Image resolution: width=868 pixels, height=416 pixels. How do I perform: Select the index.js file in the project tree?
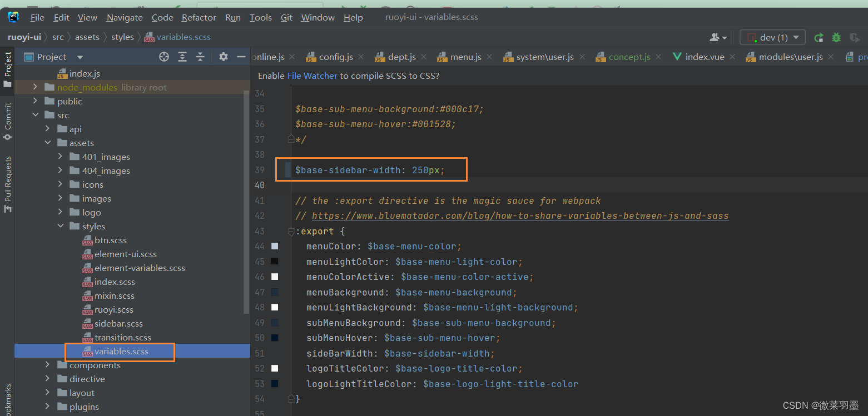pos(85,73)
